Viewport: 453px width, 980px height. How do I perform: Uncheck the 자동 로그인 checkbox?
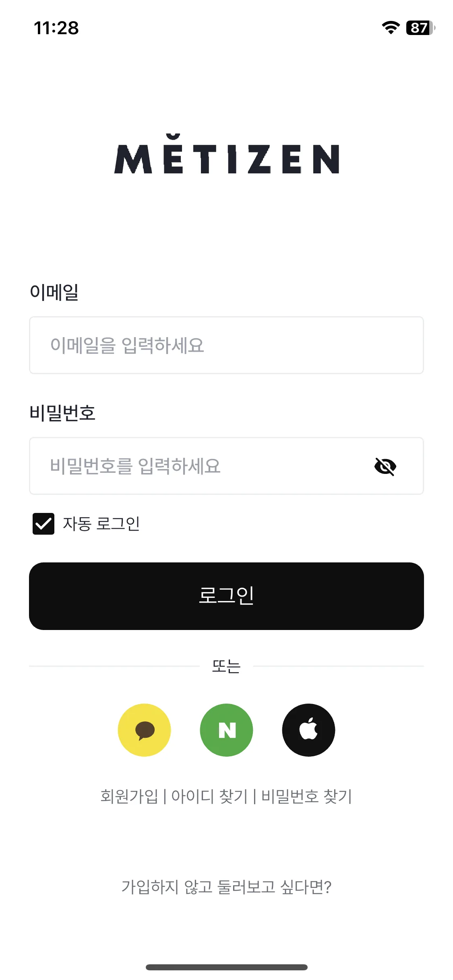[x=43, y=524]
